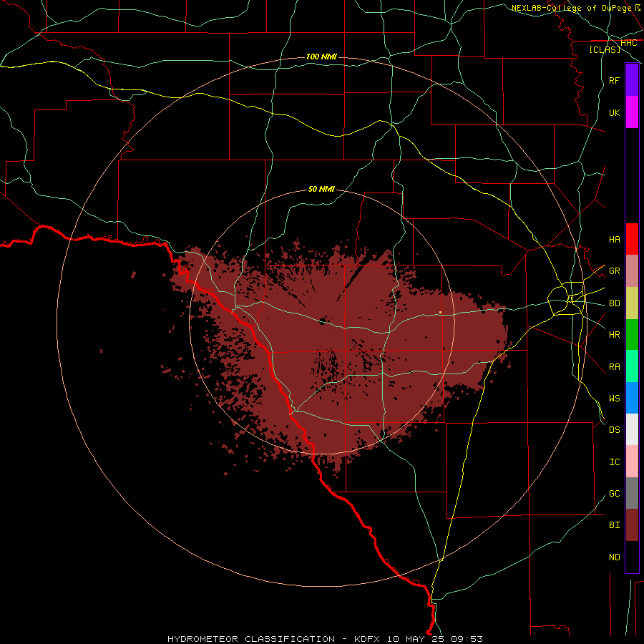Select the yellow BD legend swatch
Screen dimensions: 644x644
[x=632, y=303]
